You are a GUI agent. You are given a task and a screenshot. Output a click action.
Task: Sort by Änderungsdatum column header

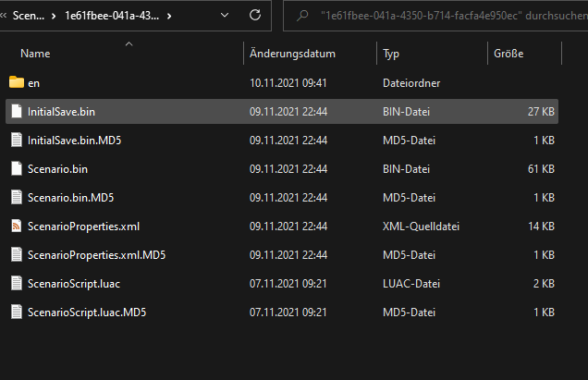click(x=292, y=54)
